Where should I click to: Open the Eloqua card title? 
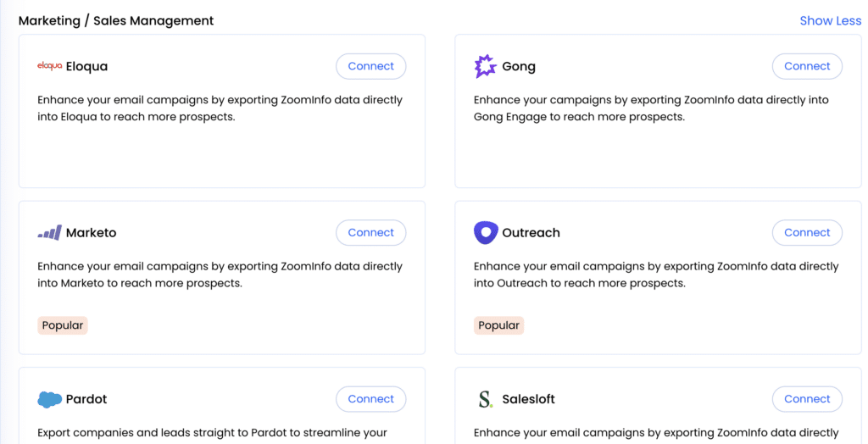[x=87, y=66]
